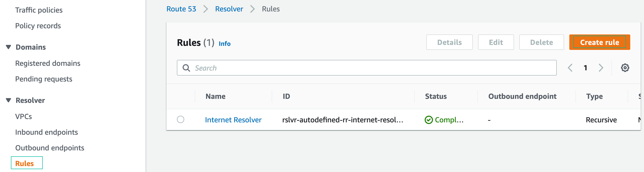Go to the previous page of rules
Screen dimensions: 644x172
click(x=570, y=68)
